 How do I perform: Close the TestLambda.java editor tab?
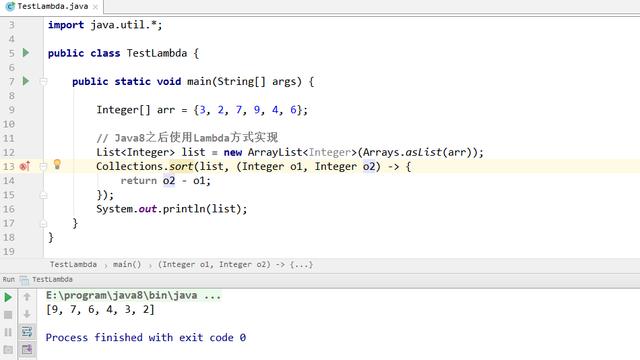point(96,7)
